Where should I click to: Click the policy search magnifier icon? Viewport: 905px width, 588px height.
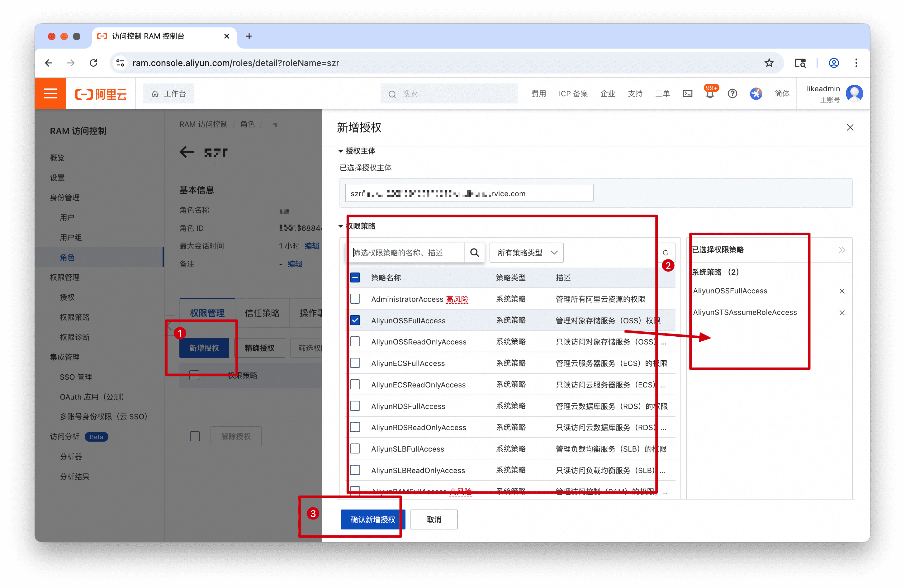pos(474,253)
